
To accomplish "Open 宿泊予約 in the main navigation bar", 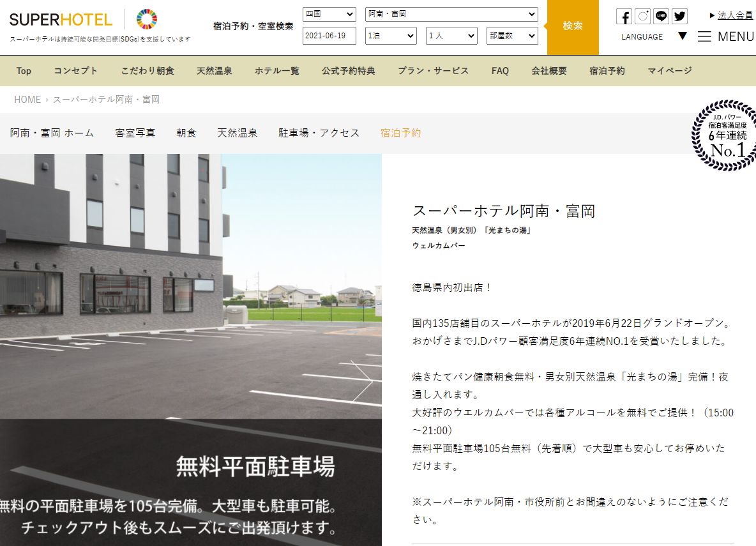I will pos(607,71).
